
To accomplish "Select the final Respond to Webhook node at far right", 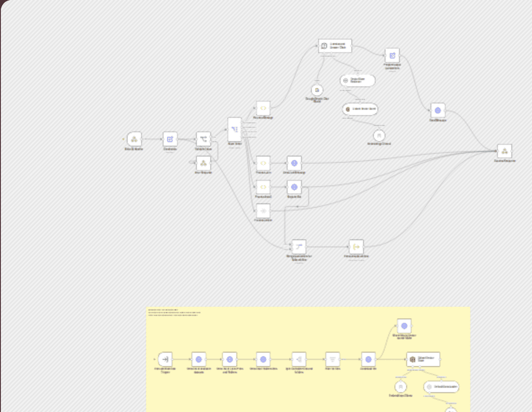I will pyautogui.click(x=505, y=151).
